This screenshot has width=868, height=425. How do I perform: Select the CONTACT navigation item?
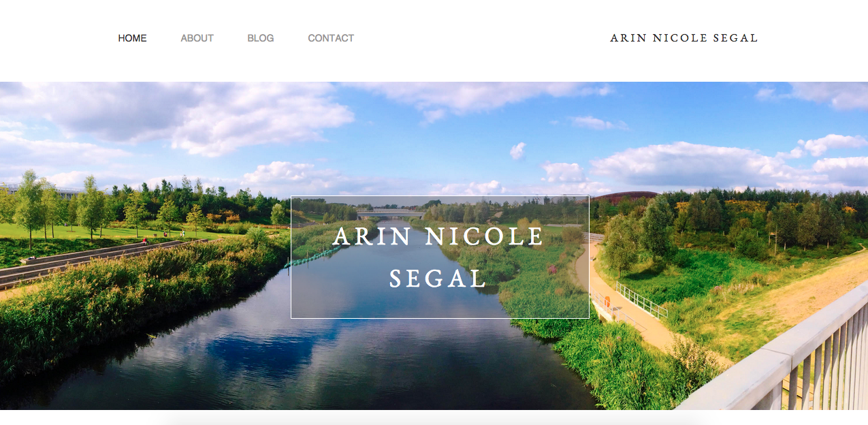pos(331,38)
